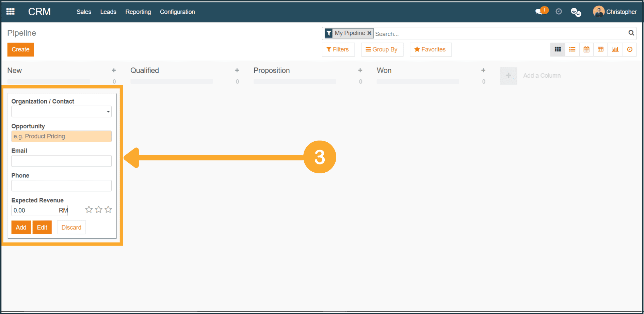Image resolution: width=644 pixels, height=314 pixels.
Task: Open the Group By dropdown
Action: pyautogui.click(x=382, y=49)
